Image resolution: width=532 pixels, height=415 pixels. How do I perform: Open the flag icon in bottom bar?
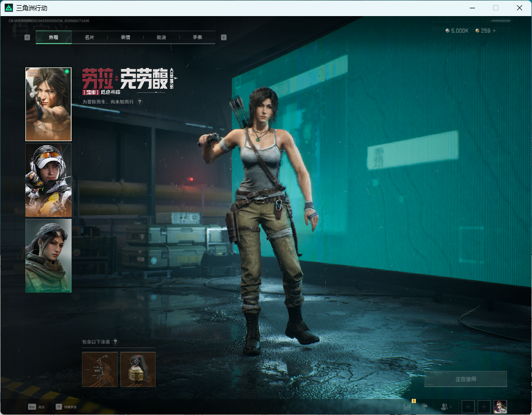tap(425, 407)
